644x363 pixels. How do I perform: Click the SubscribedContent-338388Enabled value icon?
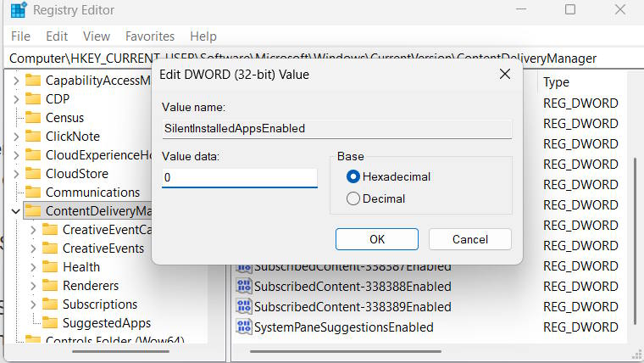(x=244, y=287)
